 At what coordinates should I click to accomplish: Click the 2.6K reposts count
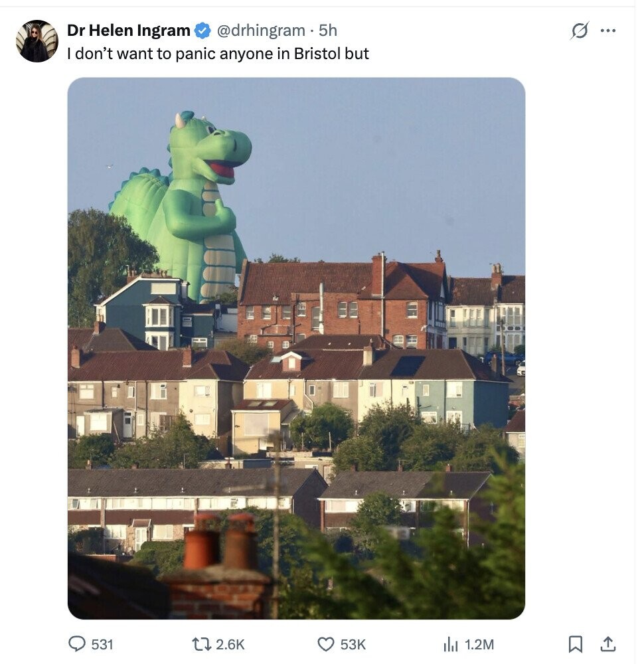[230, 644]
